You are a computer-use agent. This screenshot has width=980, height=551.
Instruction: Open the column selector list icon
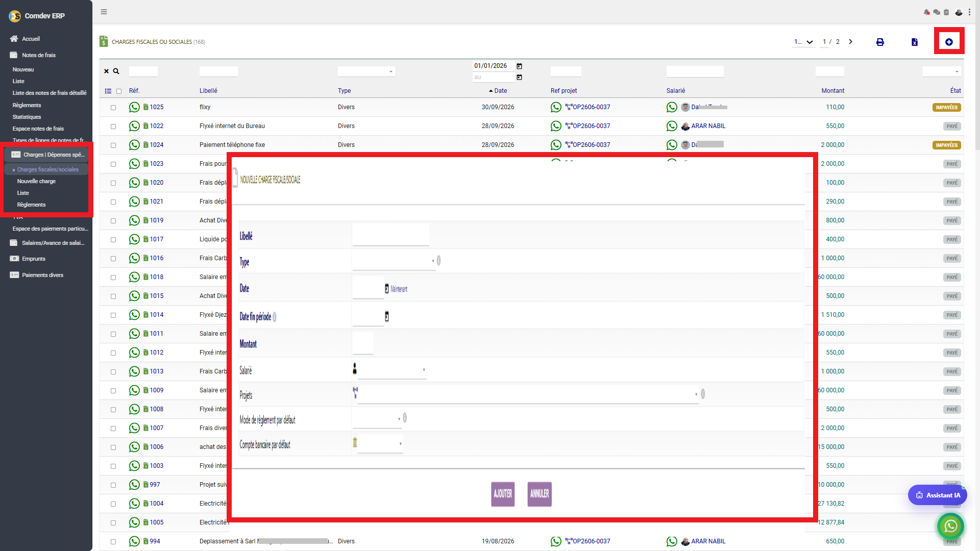pyautogui.click(x=108, y=91)
